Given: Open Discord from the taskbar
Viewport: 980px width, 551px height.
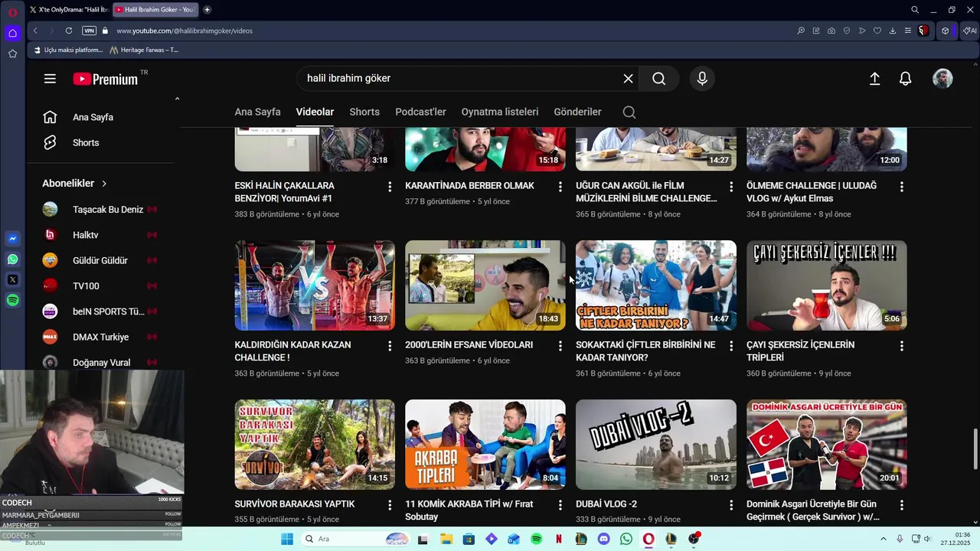Looking at the screenshot, I should (604, 539).
